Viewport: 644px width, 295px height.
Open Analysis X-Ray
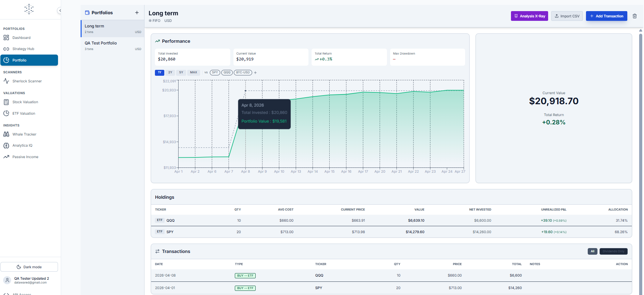tap(529, 16)
